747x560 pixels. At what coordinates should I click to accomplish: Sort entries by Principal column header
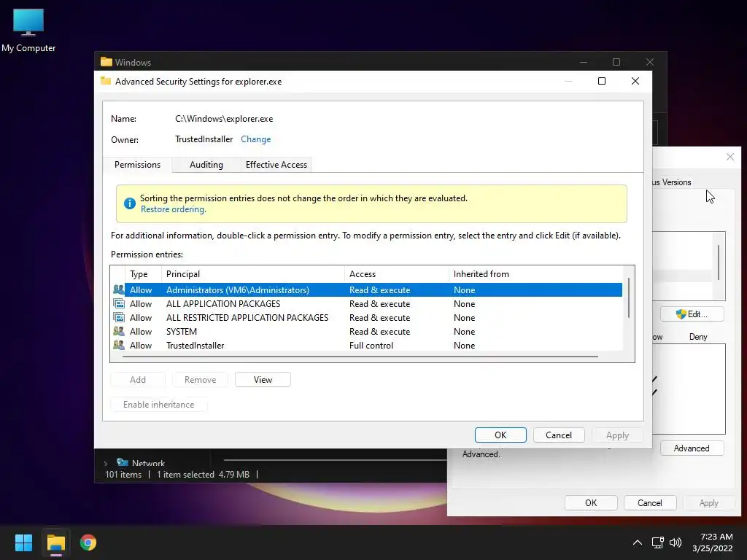[x=252, y=274]
